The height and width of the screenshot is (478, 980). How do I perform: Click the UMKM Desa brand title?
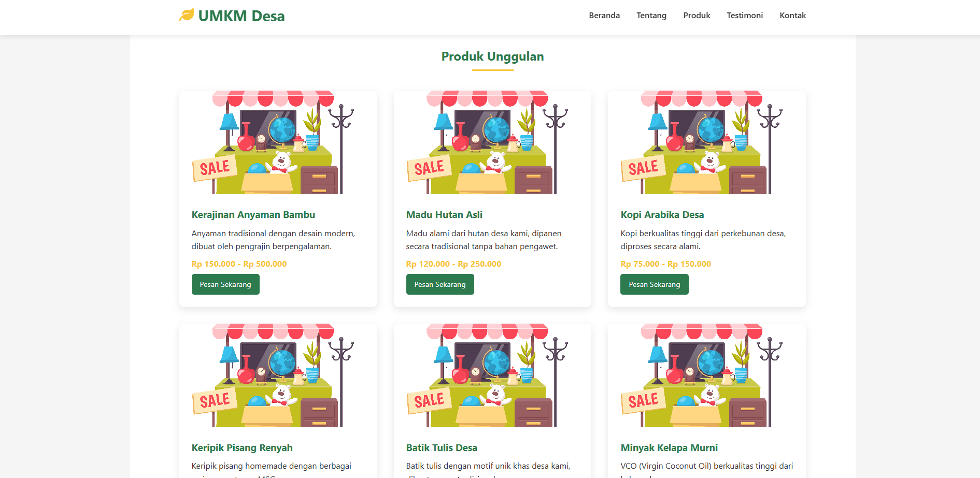(242, 16)
